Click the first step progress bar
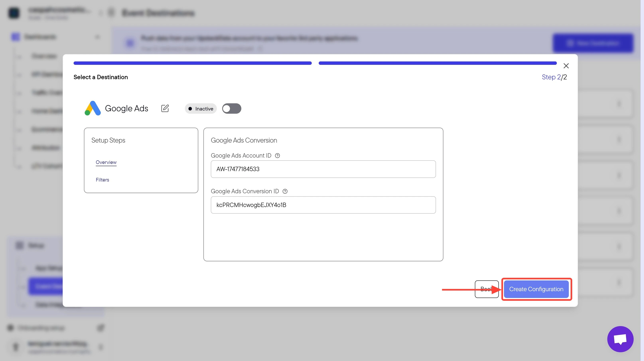This screenshot has height=361, width=644. pyautogui.click(x=192, y=63)
